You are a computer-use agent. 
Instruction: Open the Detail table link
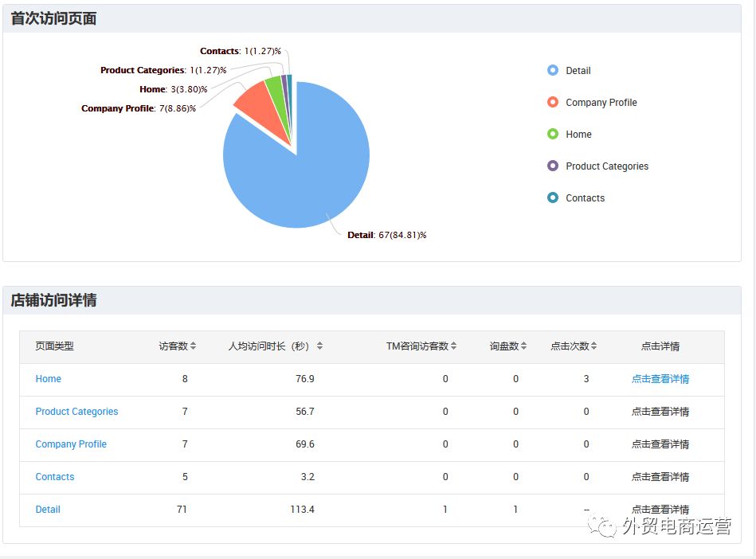point(48,510)
